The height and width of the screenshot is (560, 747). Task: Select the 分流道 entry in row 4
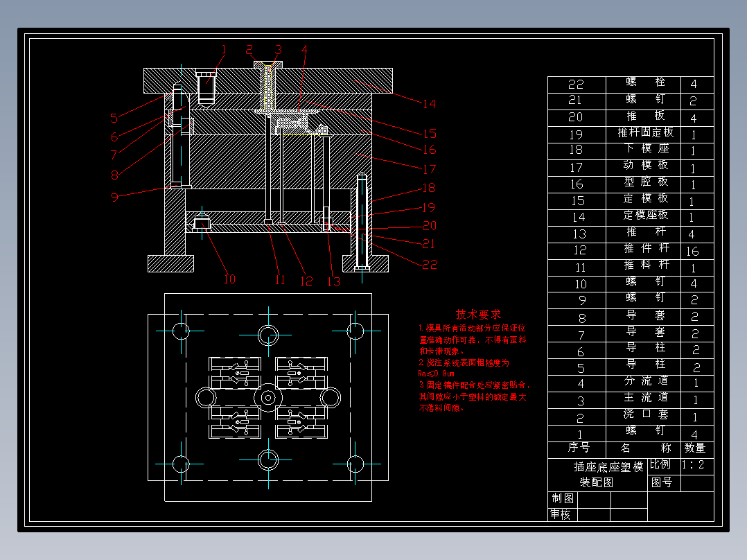tap(646, 380)
